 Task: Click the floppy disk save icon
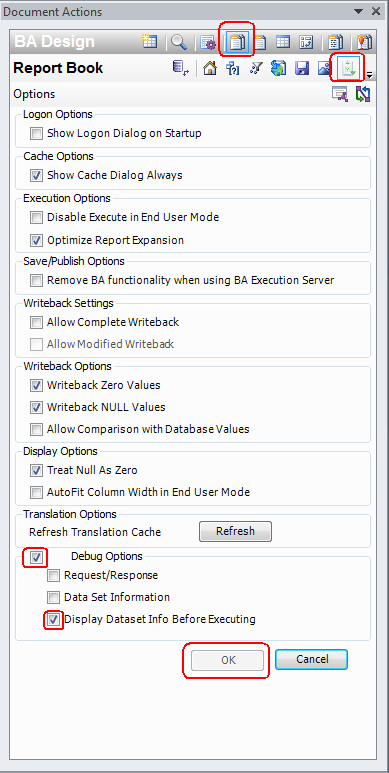pyautogui.click(x=302, y=69)
